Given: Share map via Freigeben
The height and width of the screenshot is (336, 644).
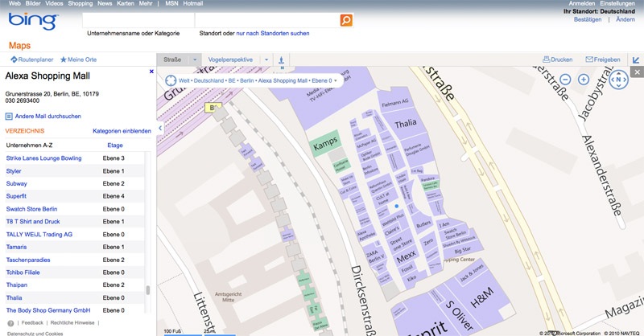Looking at the screenshot, I should (x=603, y=59).
